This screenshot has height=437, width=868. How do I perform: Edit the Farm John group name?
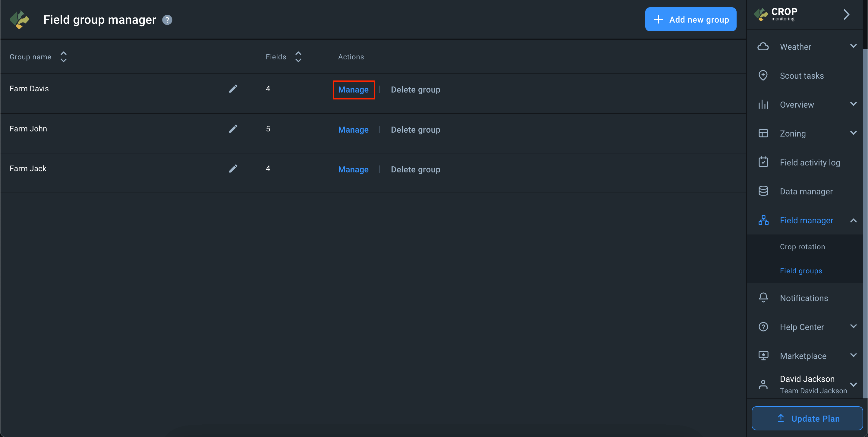tap(233, 129)
